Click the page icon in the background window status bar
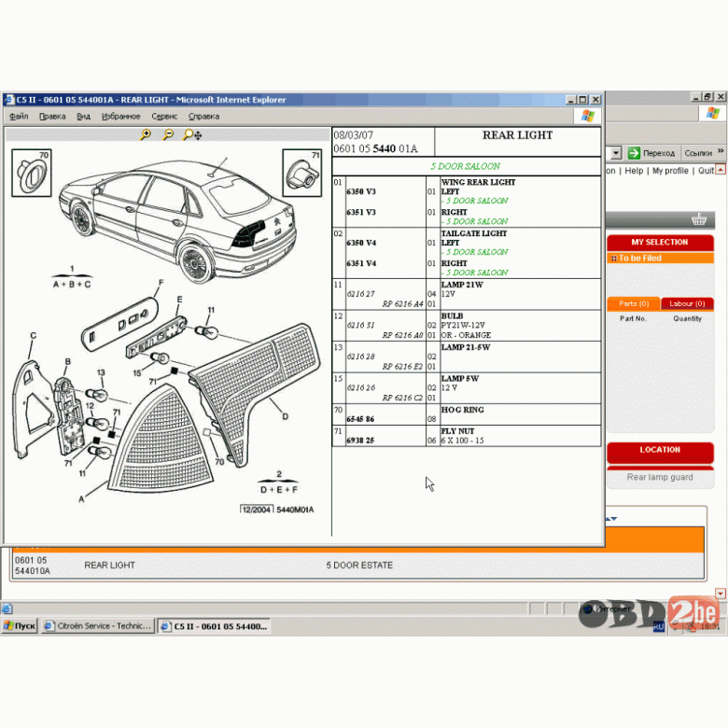Viewport: 728px width, 728px height. [7, 609]
